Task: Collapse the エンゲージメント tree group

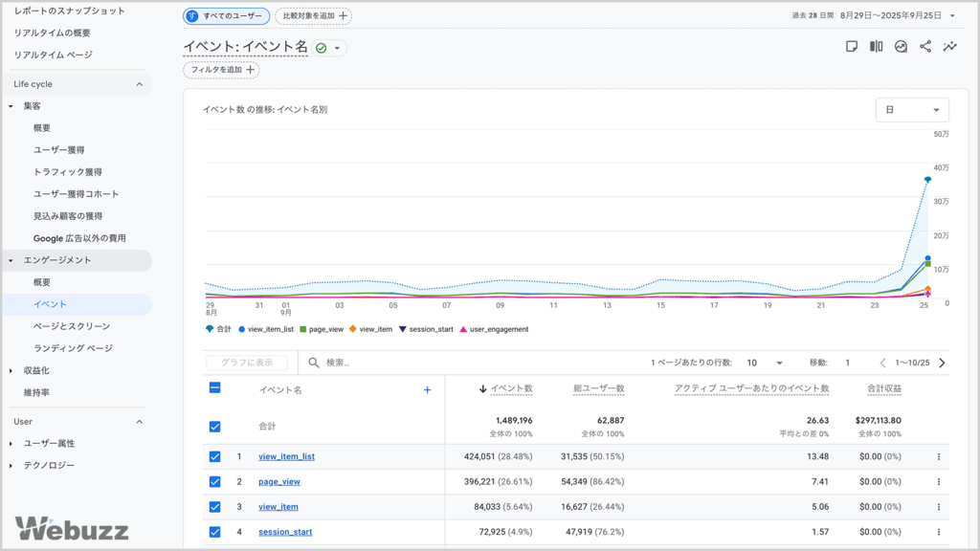Action: (x=11, y=260)
